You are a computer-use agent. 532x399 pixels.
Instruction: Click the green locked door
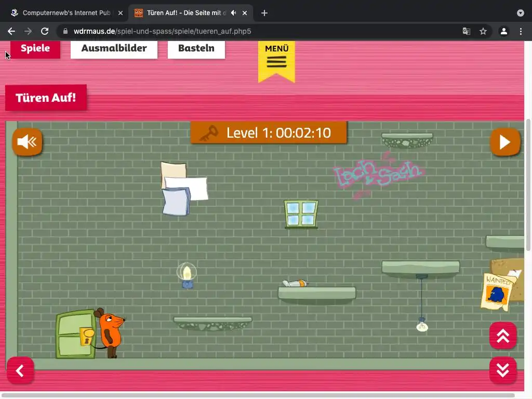pos(76,334)
